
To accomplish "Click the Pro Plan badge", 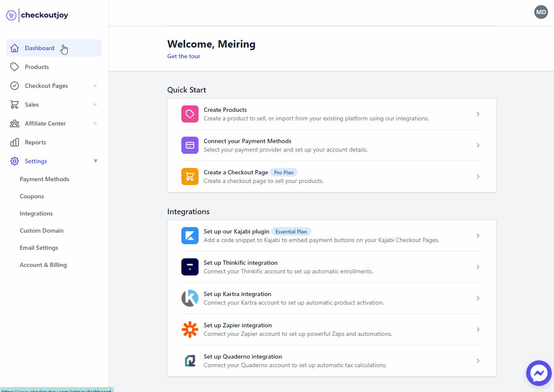I will [284, 172].
